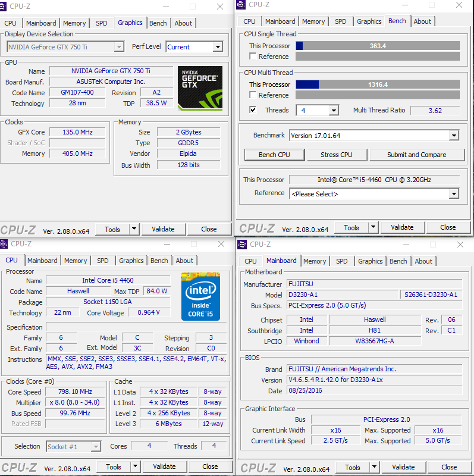Click the Stress CPU button
474x476 pixels.
pyautogui.click(x=337, y=155)
